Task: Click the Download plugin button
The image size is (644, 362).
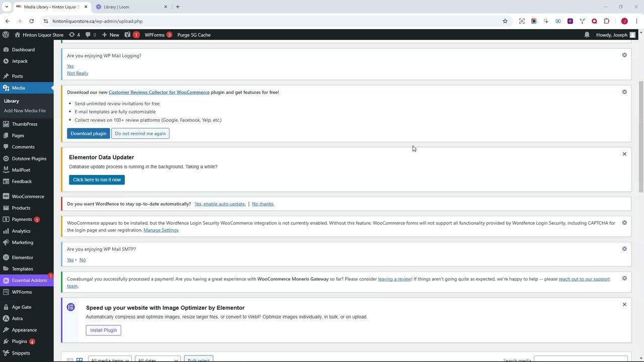Action: point(88,133)
